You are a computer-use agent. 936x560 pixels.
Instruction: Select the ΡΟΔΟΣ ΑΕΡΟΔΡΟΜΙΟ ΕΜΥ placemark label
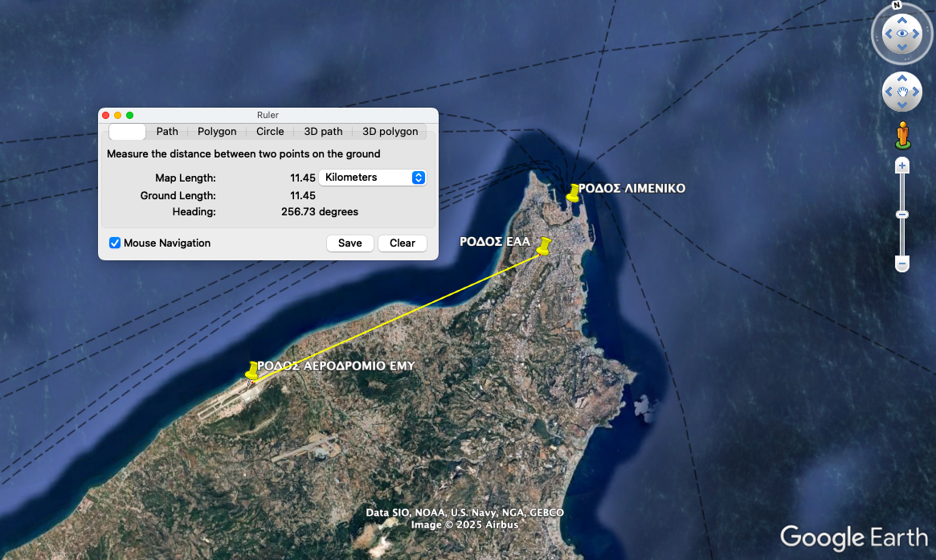click(336, 366)
